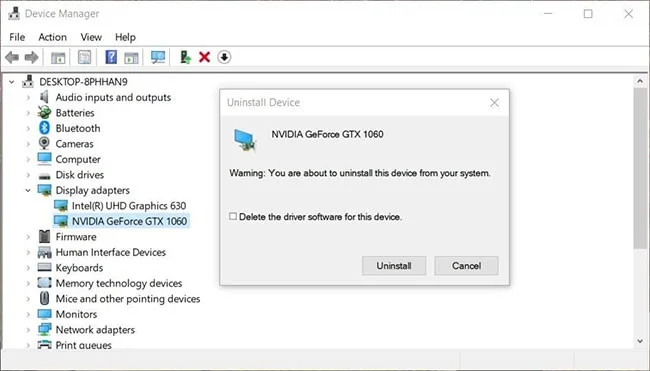The height and width of the screenshot is (371, 650).
Task: Open the Help menu
Action: (125, 37)
